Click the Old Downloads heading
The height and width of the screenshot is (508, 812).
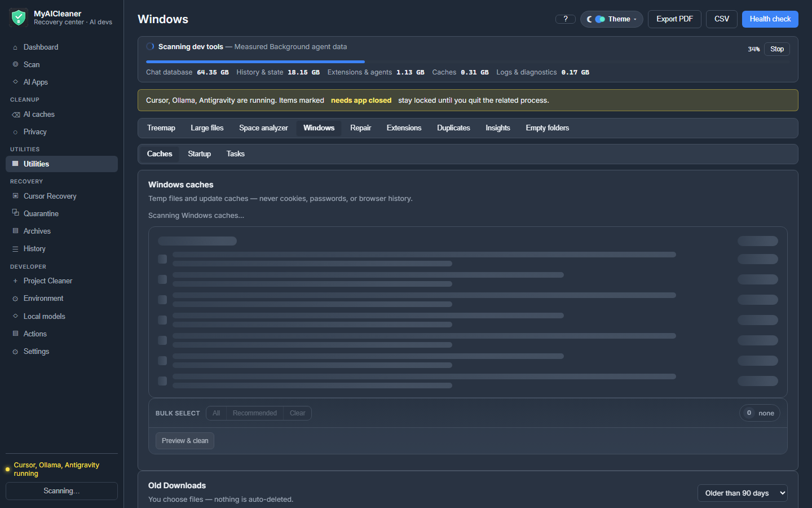coord(177,485)
